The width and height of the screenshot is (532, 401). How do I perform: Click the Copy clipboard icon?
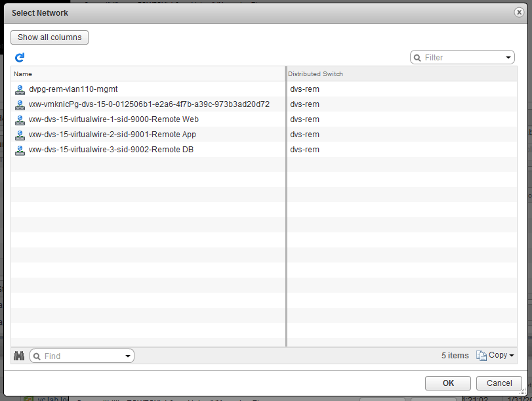tap(481, 356)
